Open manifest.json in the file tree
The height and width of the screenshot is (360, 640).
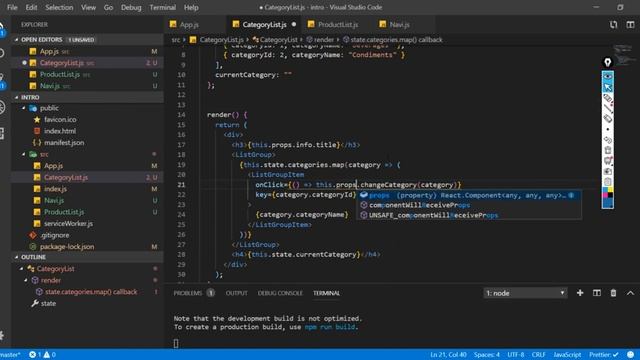(64, 142)
